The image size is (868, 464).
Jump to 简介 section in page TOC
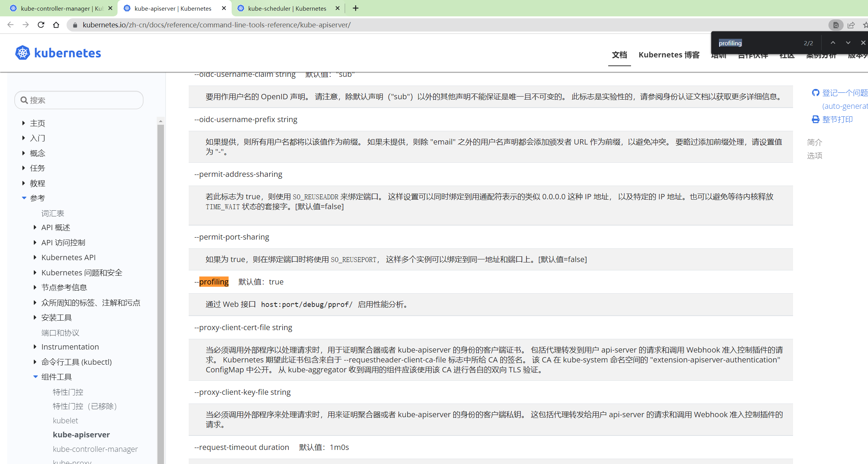pyautogui.click(x=814, y=142)
